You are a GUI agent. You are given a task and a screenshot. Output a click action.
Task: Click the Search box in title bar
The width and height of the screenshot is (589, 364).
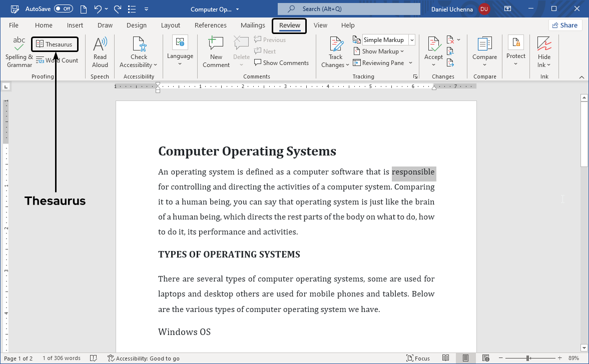pyautogui.click(x=349, y=9)
